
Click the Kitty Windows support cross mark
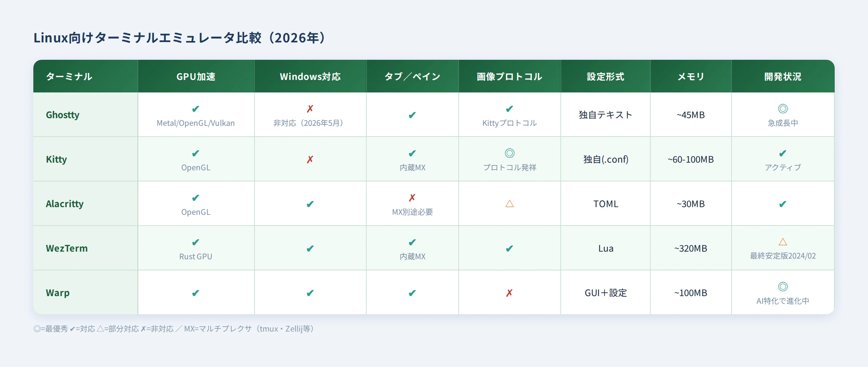310,160
